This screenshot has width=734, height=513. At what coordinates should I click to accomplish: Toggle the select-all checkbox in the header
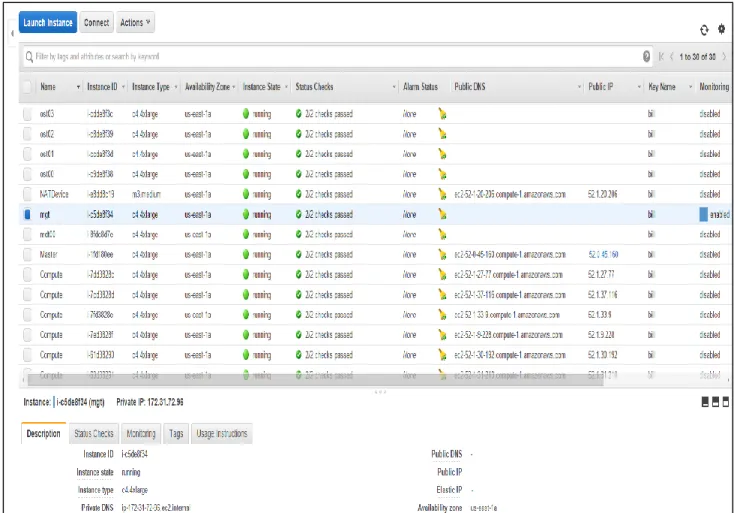[28, 87]
